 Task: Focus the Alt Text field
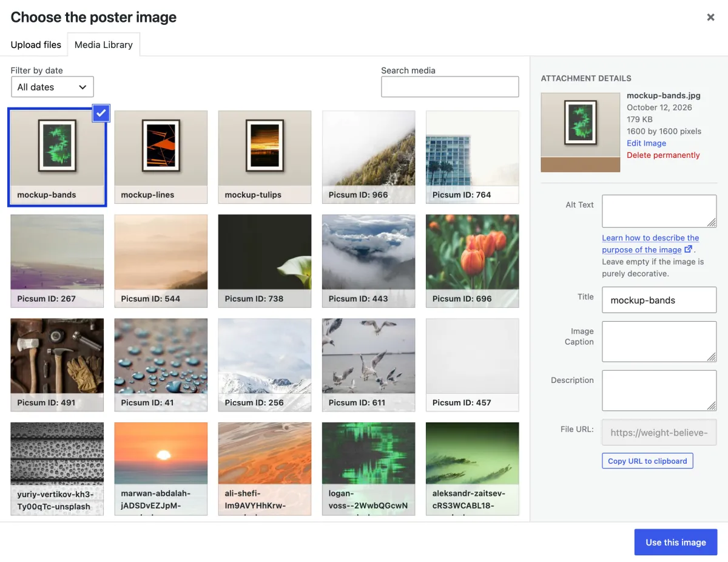tap(659, 211)
